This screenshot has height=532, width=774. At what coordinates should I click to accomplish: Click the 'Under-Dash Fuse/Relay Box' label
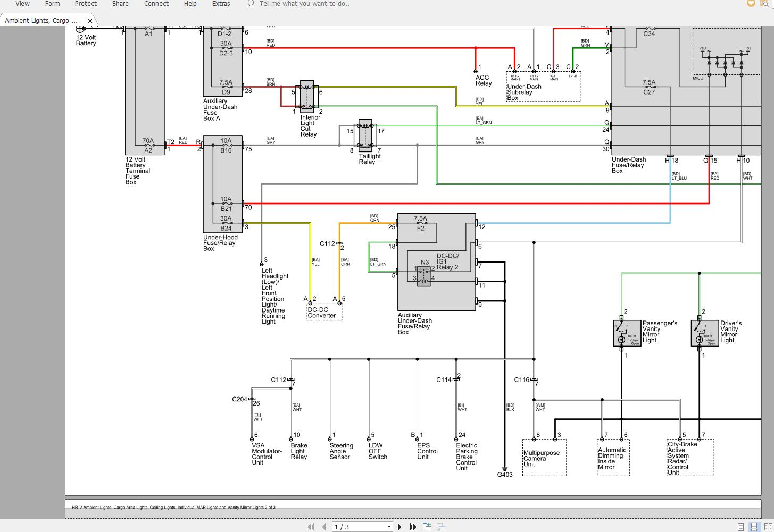(x=629, y=165)
